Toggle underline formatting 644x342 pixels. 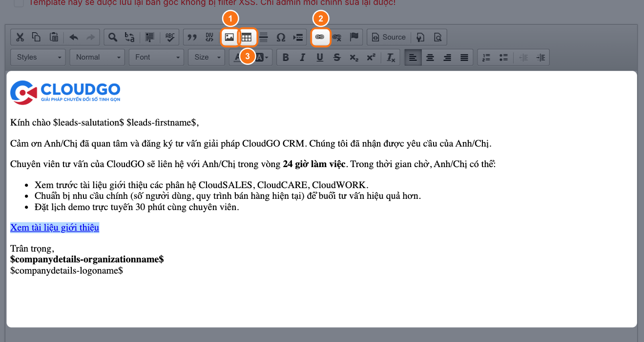click(320, 57)
